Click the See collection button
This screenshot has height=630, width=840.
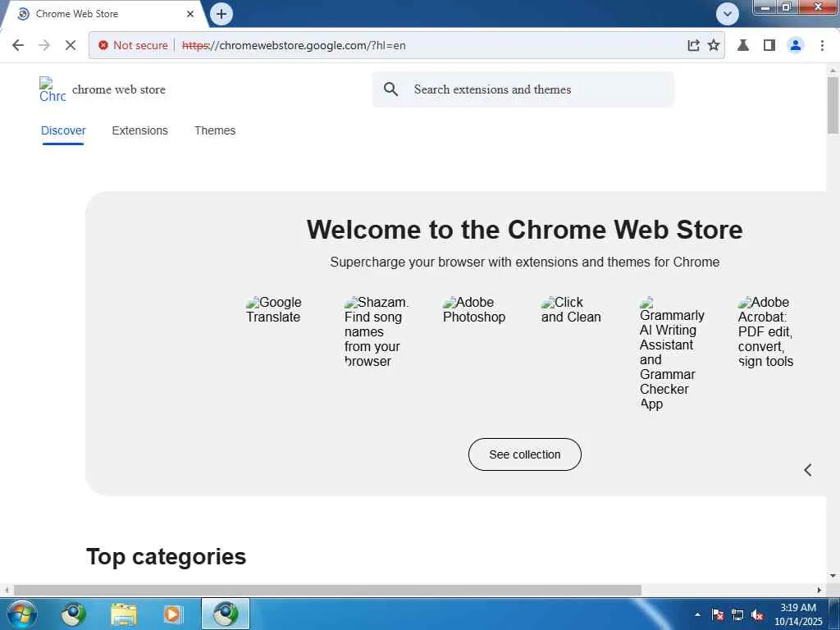(x=524, y=454)
